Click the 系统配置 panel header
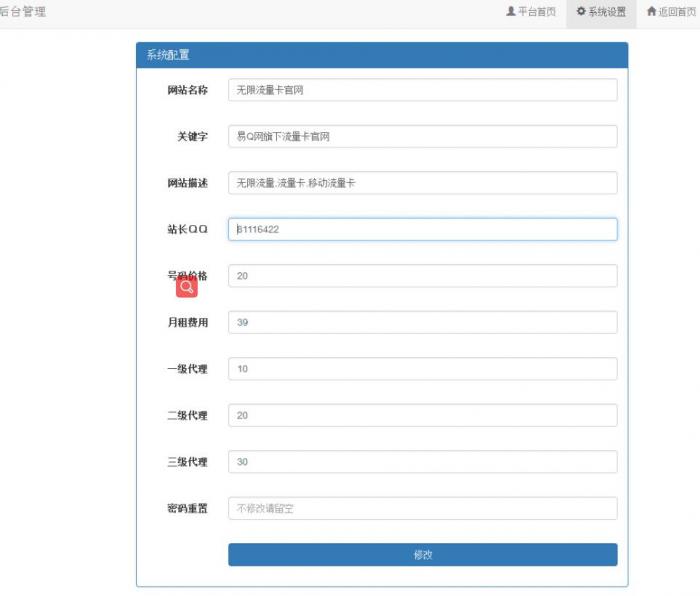The width and height of the screenshot is (700, 596). coord(381,55)
